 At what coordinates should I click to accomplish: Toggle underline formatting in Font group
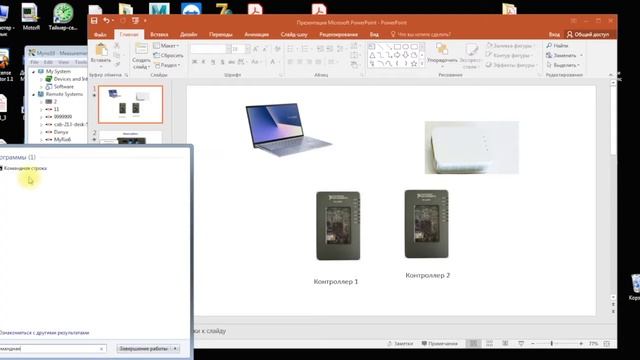point(213,62)
